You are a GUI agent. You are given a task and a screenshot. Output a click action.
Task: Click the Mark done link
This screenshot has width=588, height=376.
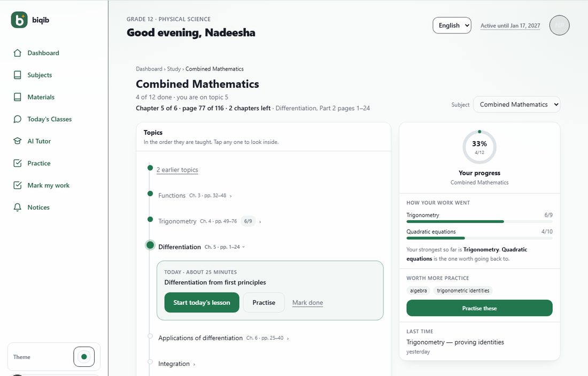coord(307,302)
